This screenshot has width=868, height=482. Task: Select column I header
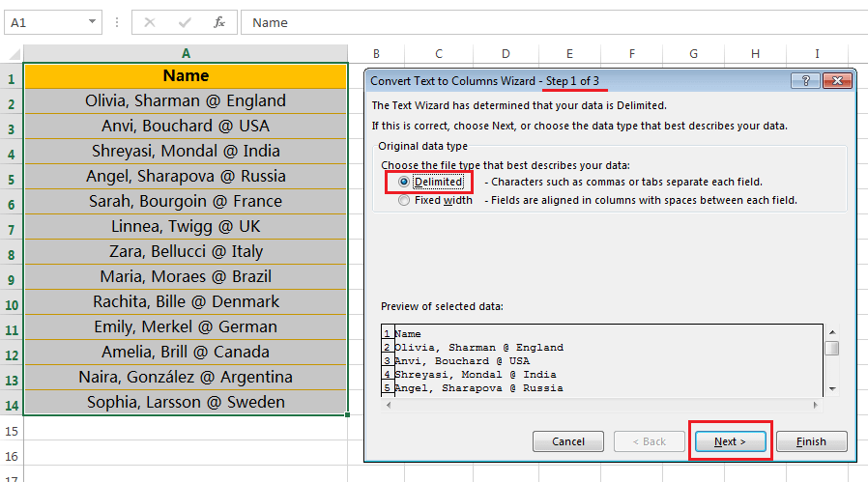[817, 53]
